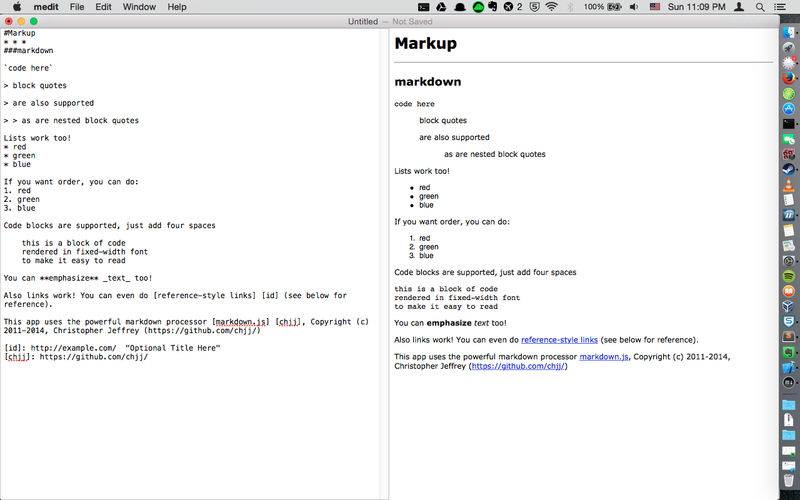The image size is (800, 500).
Task: Click the volume speaker icon
Action: [634, 7]
